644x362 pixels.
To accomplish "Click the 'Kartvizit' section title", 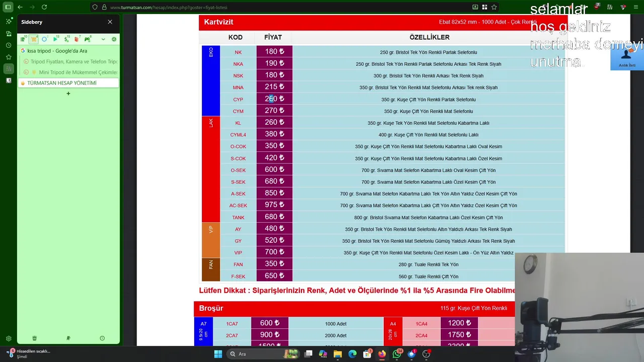I will point(218,22).
